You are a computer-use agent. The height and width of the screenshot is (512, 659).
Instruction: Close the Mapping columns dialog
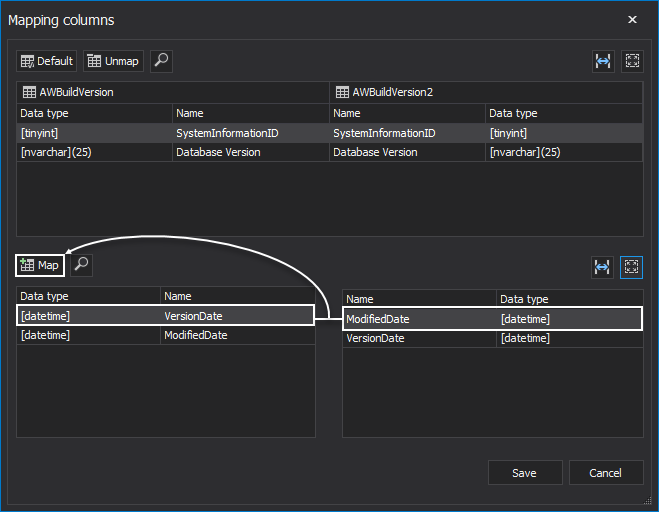[632, 19]
